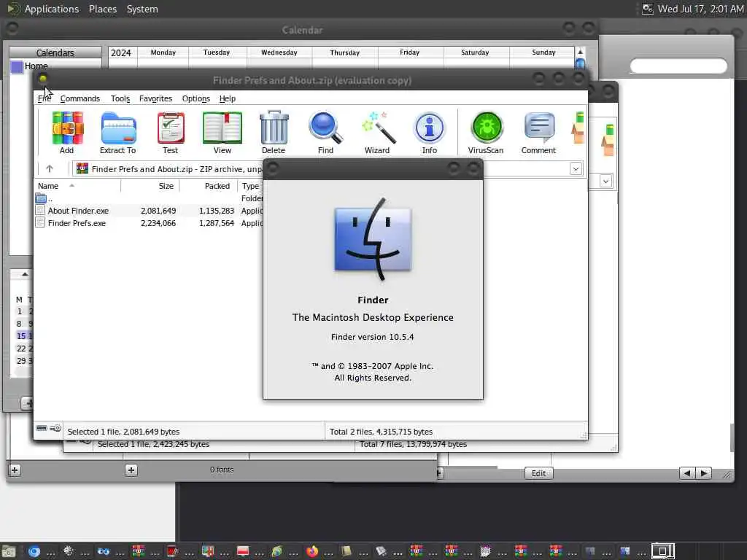Click the workspace switcher icon in taskbar
747x560 pixels.
pos(662,551)
